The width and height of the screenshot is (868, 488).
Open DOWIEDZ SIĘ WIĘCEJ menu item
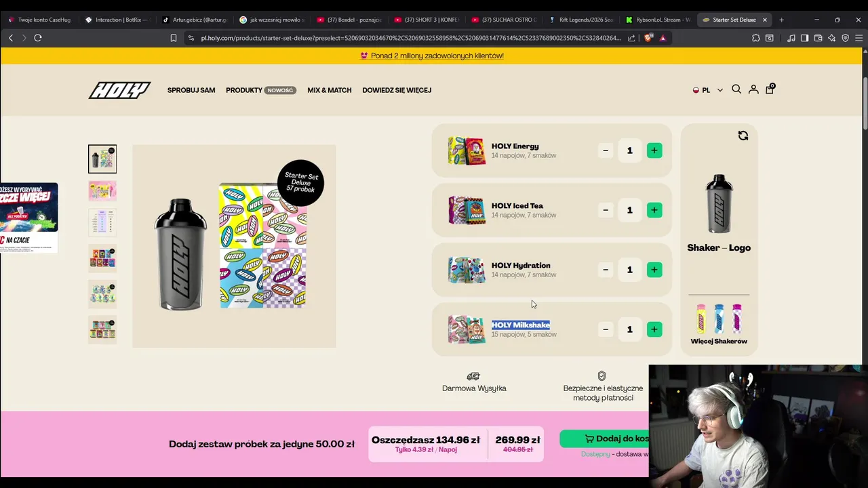(x=397, y=90)
